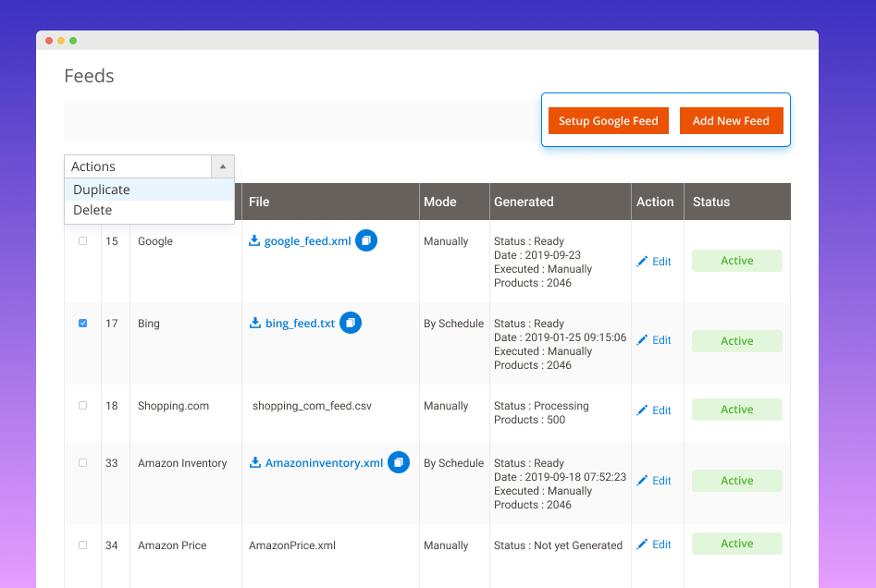876x588 pixels.
Task: Open the bing_feed.txt file link
Action: (x=300, y=324)
